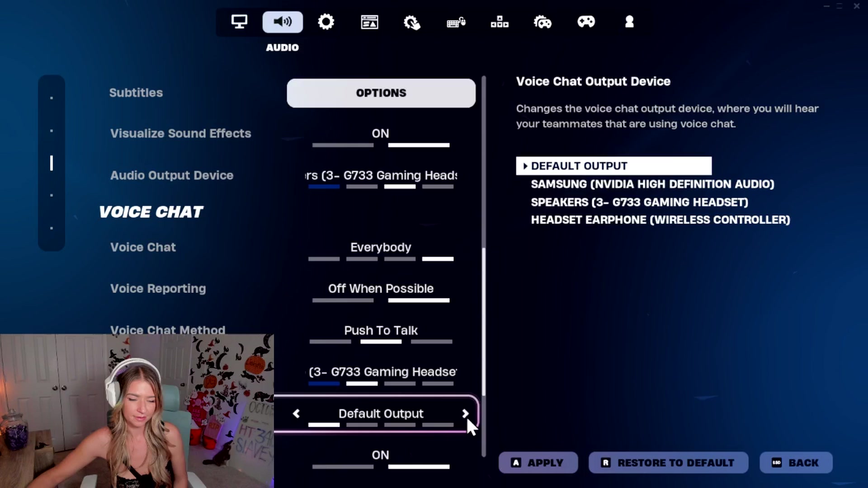868x488 pixels.
Task: Click the settings list vertical scrollbar
Action: [484, 321]
